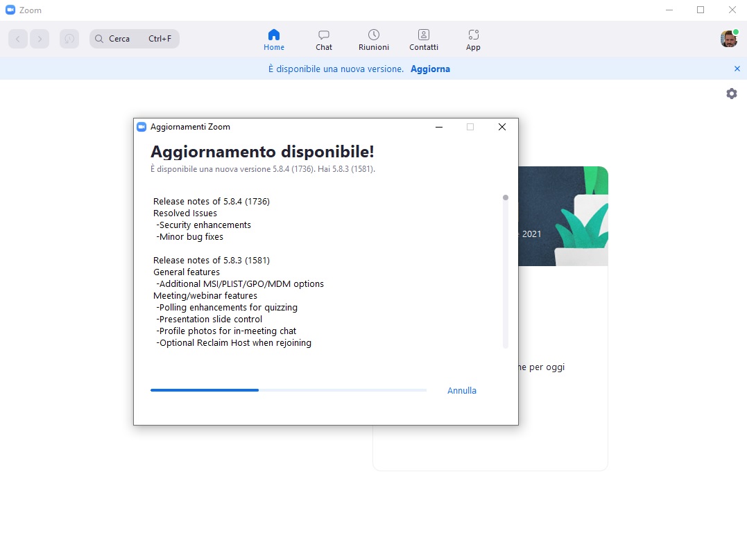The image size is (747, 560).
Task: Close the Aggiornamenti Zoom dialog
Action: coord(502,127)
